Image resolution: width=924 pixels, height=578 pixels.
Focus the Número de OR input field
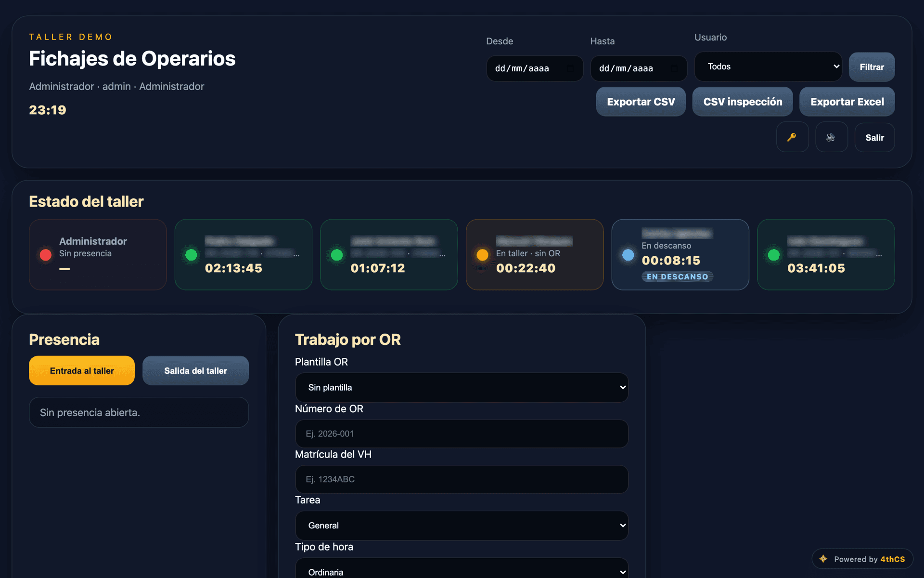(462, 433)
